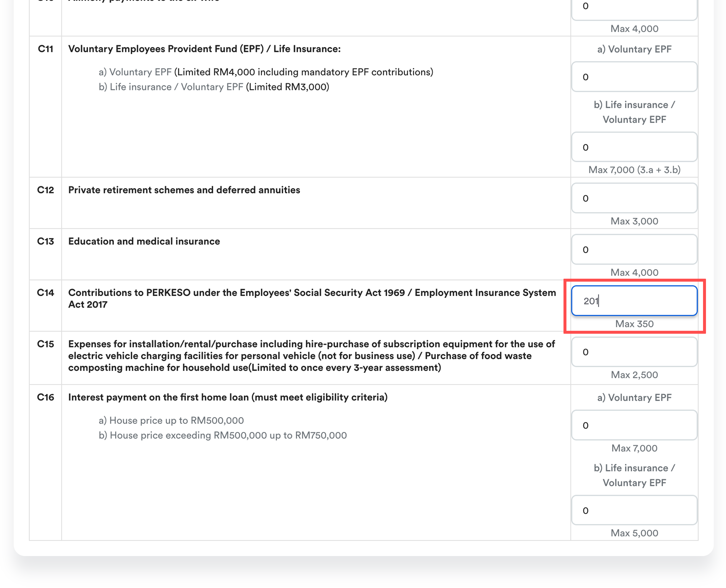The width and height of the screenshot is (726, 588).
Task: Click 'a) Voluntary EPF' limited RM4,000 line
Action: [x=266, y=72]
